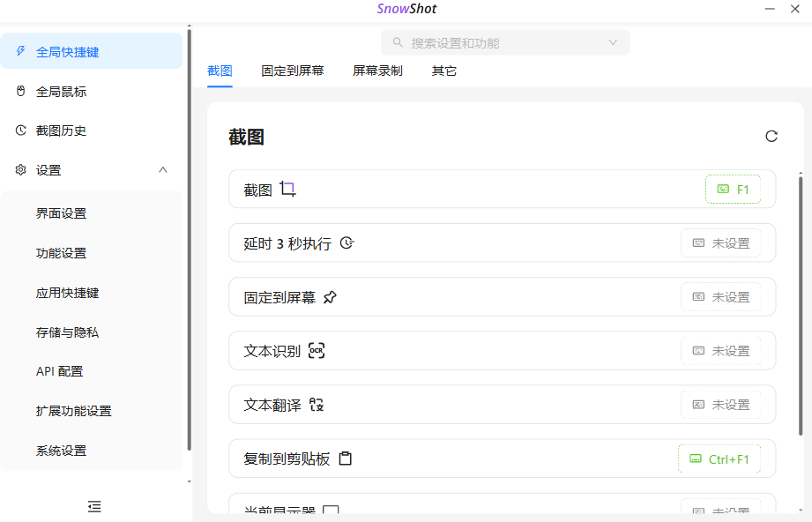This screenshot has width=812, height=522.
Task: Switch to the 屏幕录制 tab
Action: [377, 71]
